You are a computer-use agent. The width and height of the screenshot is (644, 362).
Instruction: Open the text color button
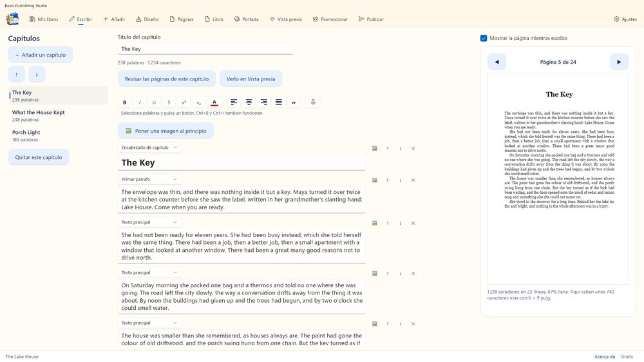(x=214, y=102)
